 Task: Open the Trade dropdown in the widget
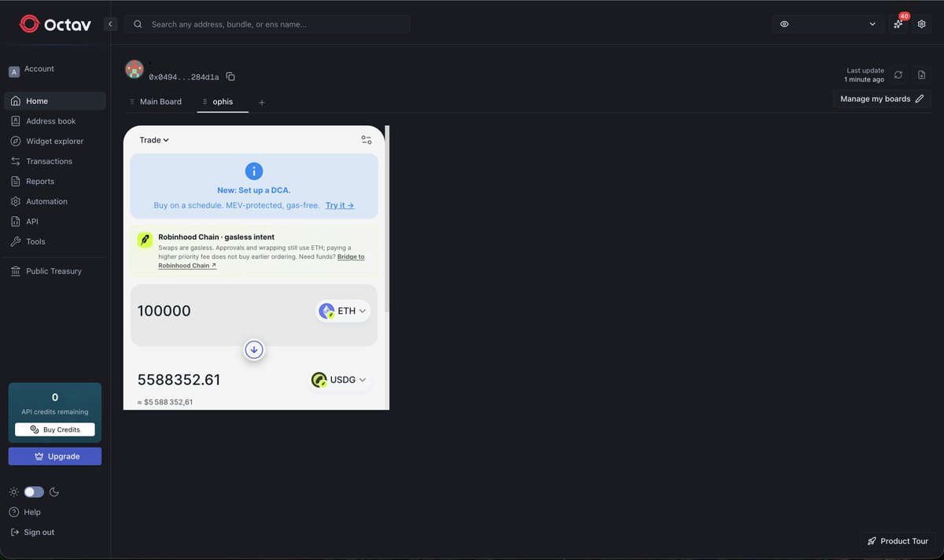pyautogui.click(x=154, y=140)
